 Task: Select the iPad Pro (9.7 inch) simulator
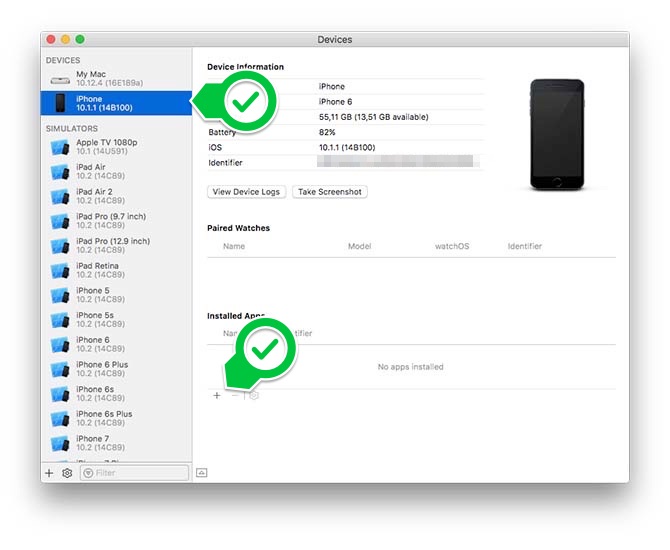116,221
